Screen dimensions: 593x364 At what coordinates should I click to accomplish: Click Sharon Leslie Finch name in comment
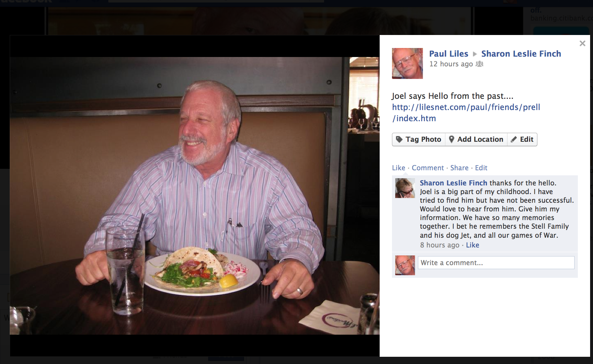[453, 183]
